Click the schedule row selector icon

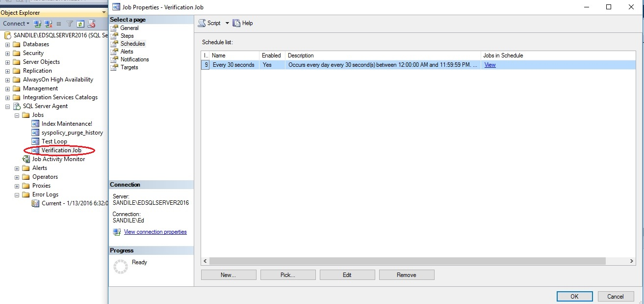(x=206, y=65)
